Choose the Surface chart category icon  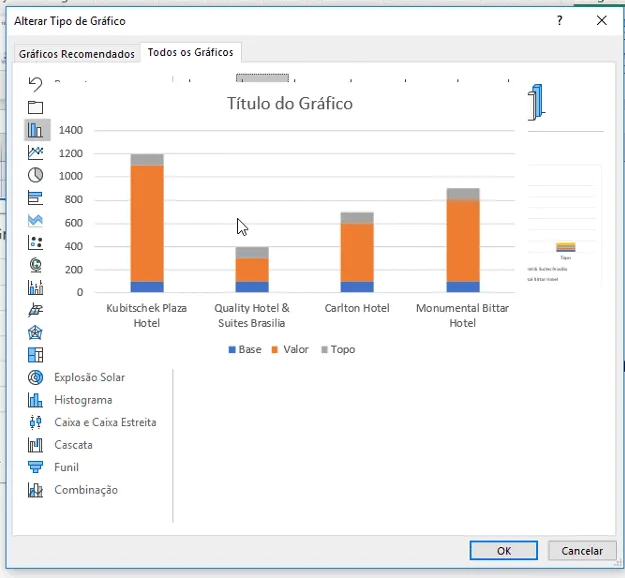pyautogui.click(x=35, y=310)
